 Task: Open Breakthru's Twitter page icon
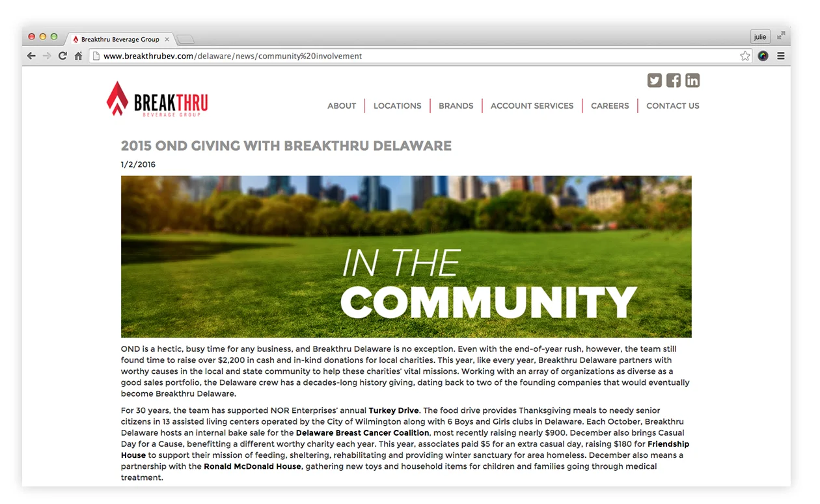point(655,80)
